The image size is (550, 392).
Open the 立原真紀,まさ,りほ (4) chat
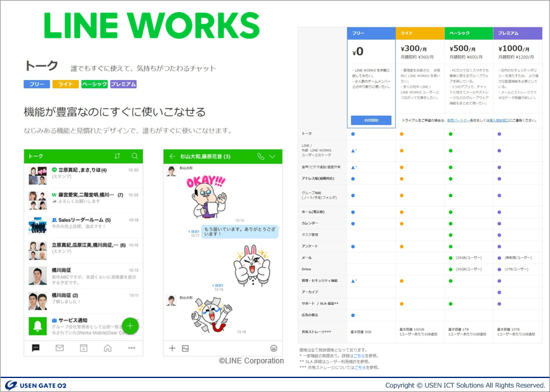(x=83, y=175)
